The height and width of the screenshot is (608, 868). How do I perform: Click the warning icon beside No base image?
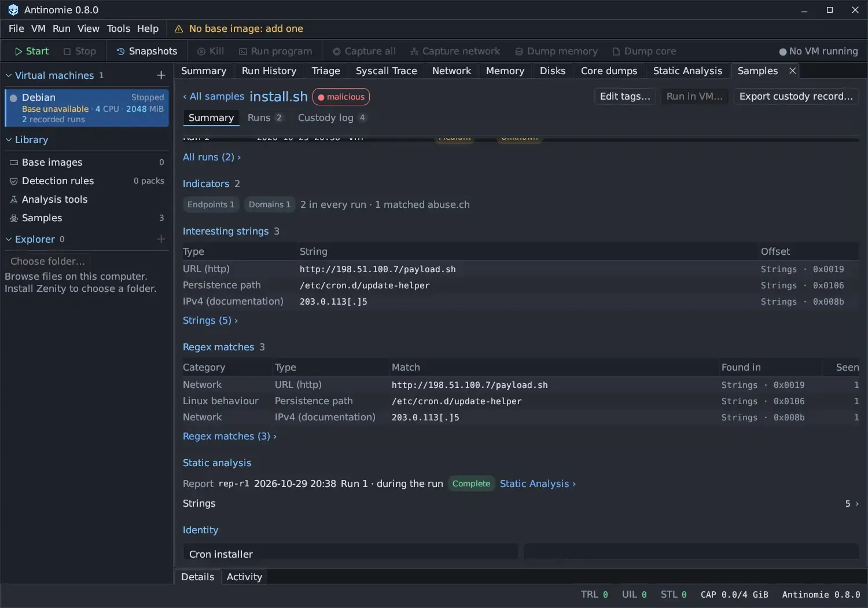point(179,29)
